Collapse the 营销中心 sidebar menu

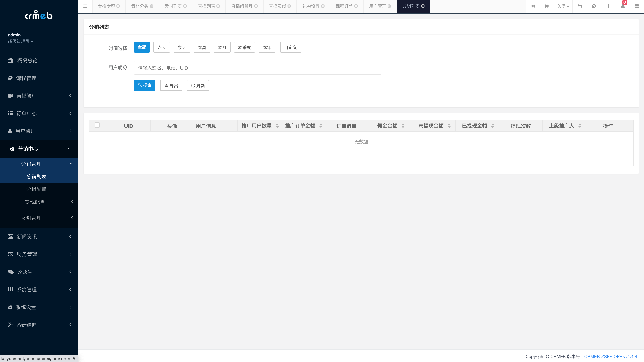39,149
